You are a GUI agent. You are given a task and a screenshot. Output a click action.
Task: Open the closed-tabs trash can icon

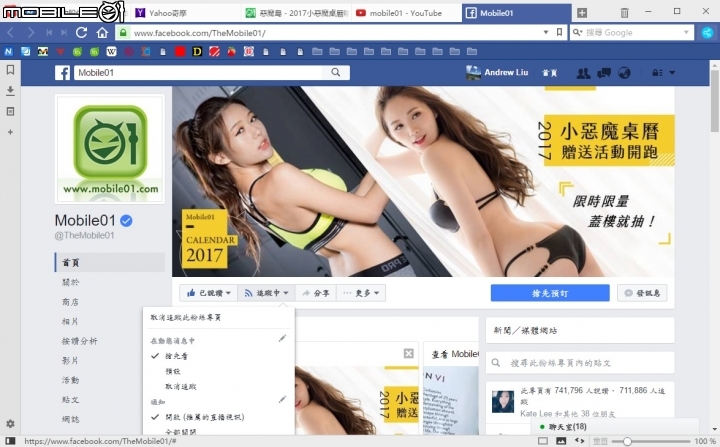pyautogui.click(x=624, y=13)
